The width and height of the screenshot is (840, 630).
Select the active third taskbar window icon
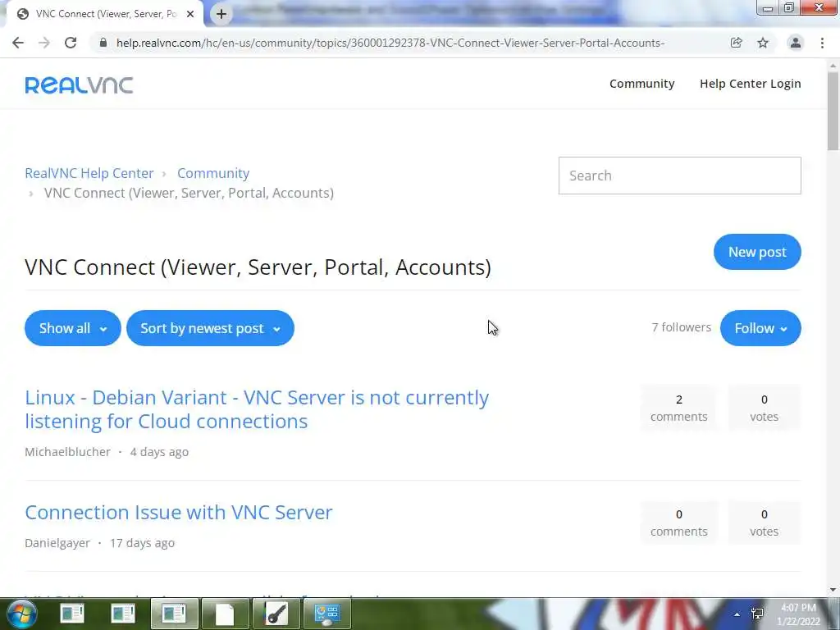[x=174, y=614]
